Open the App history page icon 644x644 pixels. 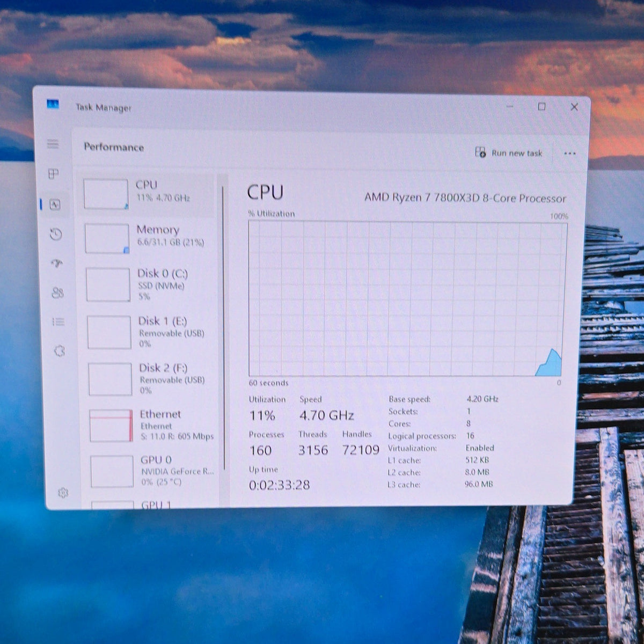click(x=56, y=235)
